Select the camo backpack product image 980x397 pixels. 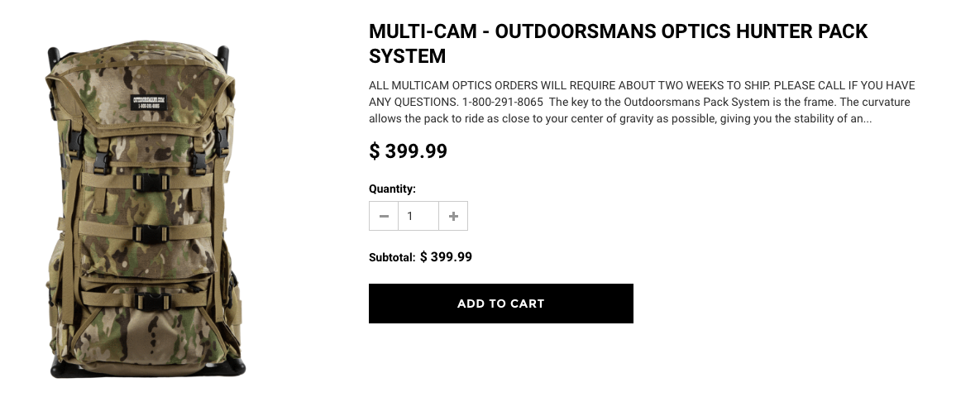coord(146,209)
